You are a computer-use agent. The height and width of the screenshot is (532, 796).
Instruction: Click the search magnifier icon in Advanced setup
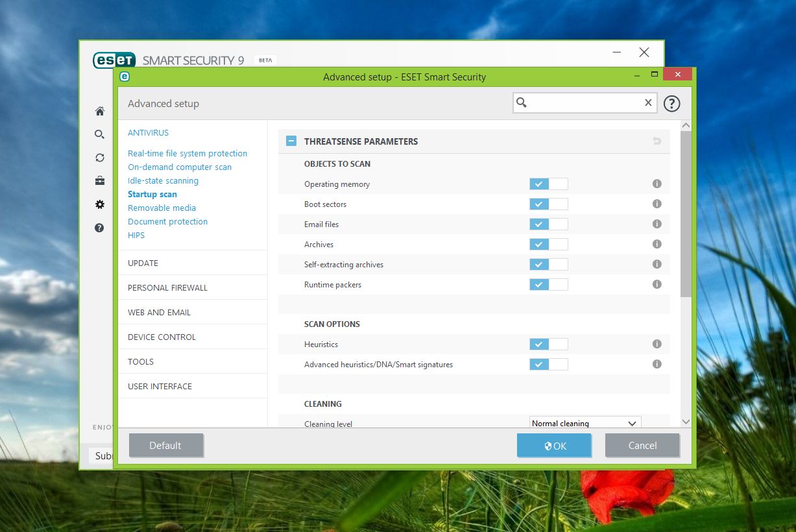522,103
